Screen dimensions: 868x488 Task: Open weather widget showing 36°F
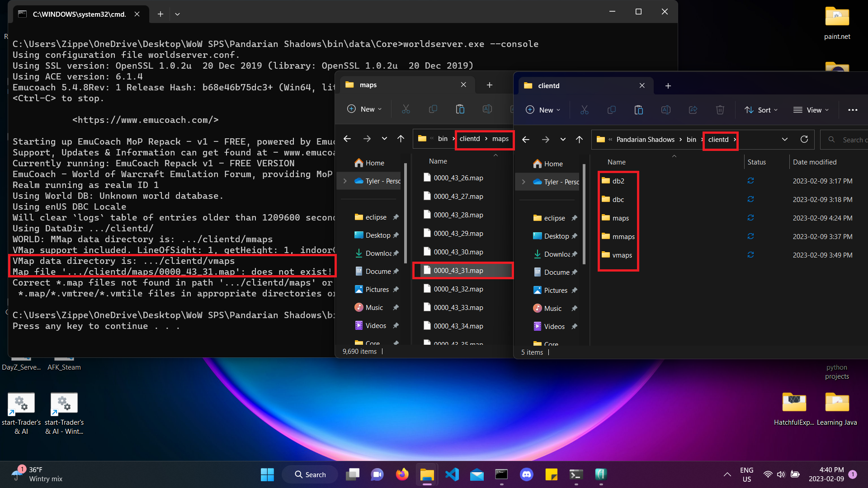coord(37,474)
